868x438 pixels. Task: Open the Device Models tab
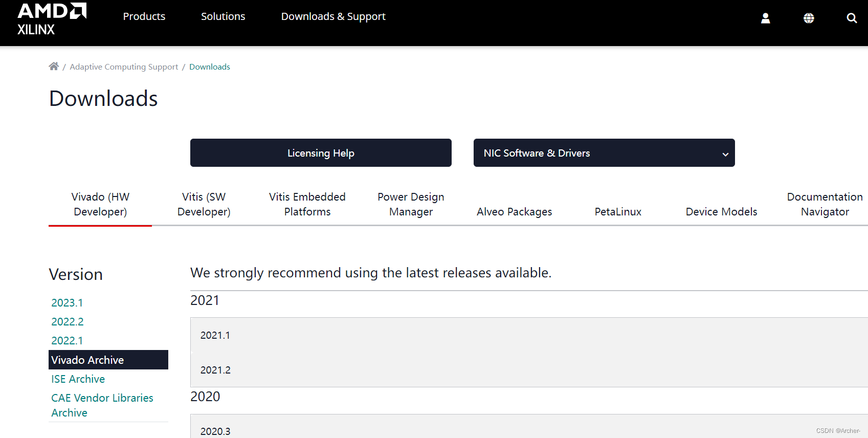(721, 212)
